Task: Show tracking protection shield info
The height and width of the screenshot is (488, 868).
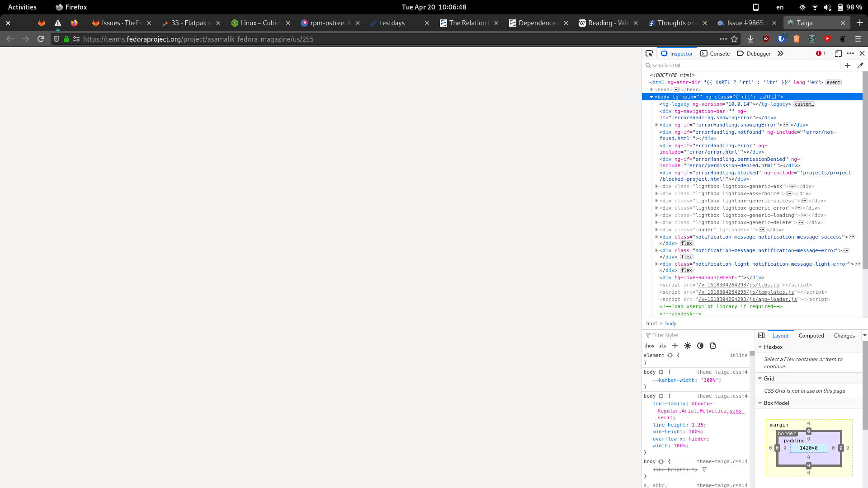Action: tap(57, 39)
